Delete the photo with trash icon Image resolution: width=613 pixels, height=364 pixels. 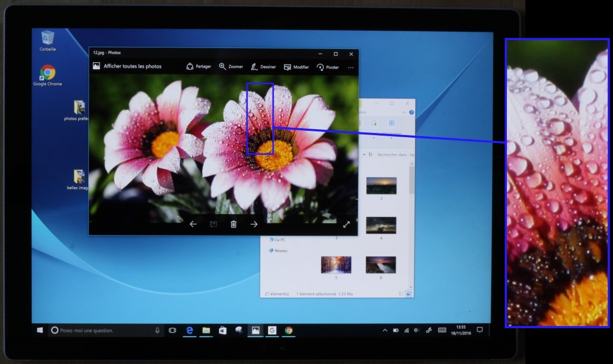(x=233, y=224)
